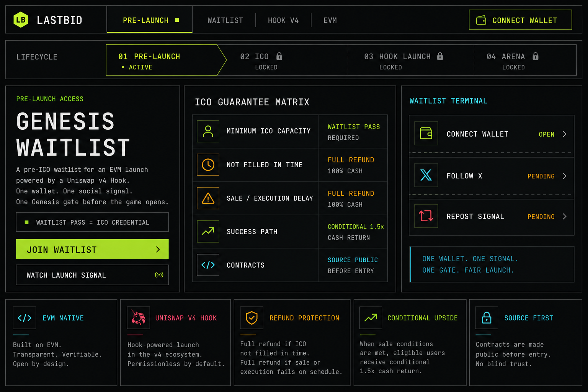Click the SUCCESS PATH label

[252, 232]
